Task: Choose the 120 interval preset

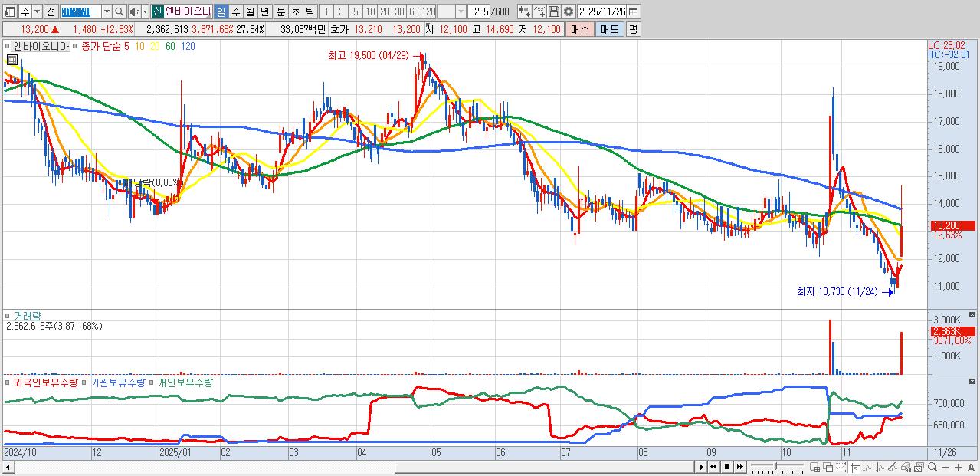Action: point(428,11)
